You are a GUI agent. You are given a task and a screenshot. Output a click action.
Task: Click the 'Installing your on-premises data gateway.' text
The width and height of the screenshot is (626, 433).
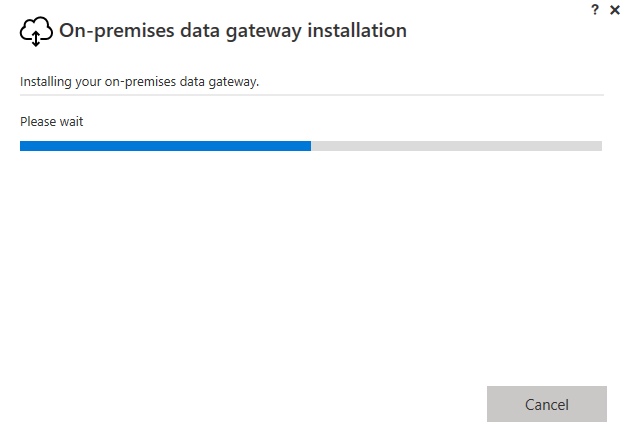(139, 82)
